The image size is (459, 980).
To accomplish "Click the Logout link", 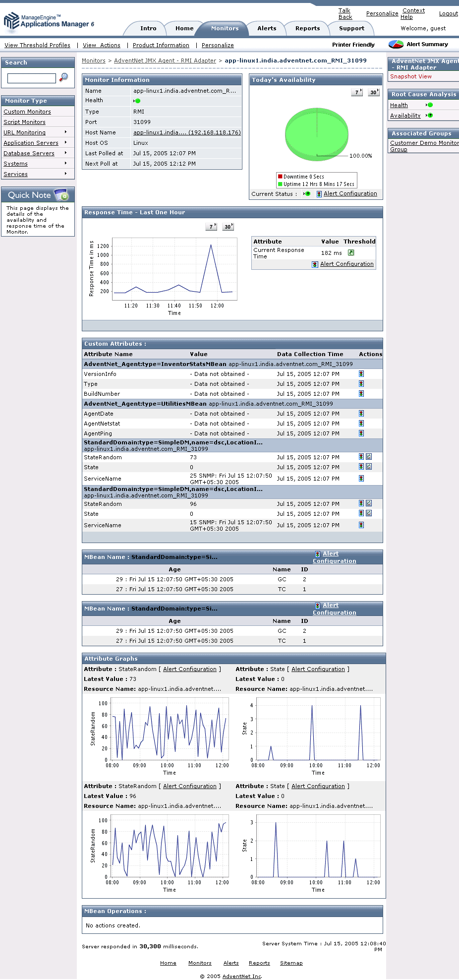I will coord(449,14).
